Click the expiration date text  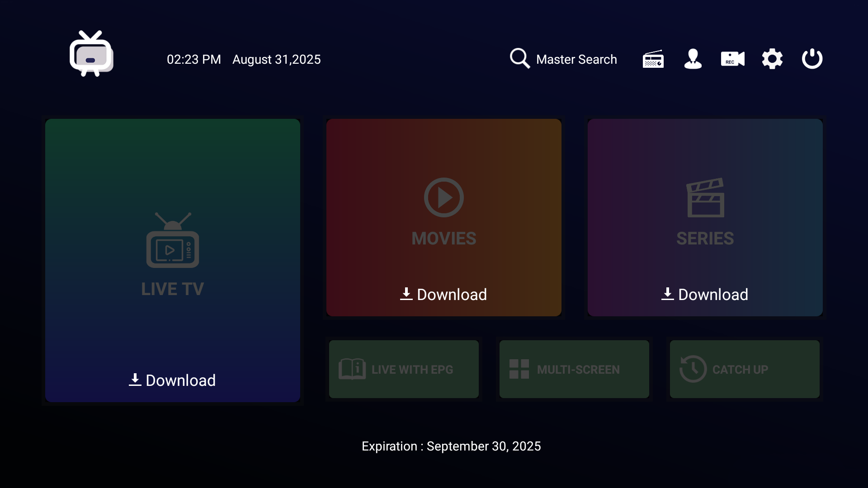coord(451,446)
